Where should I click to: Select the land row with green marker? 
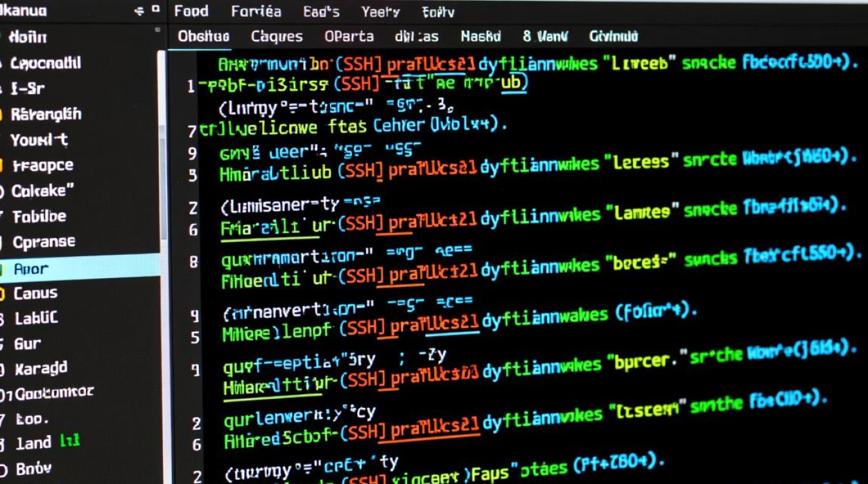[x=47, y=443]
